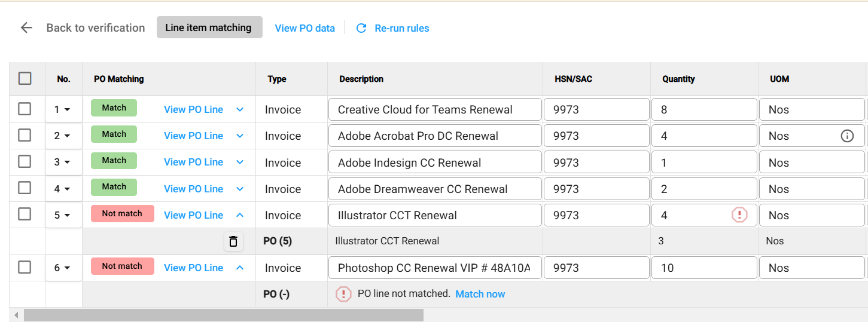Click the back arrow icon
This screenshot has width=868, height=322.
[26, 27]
